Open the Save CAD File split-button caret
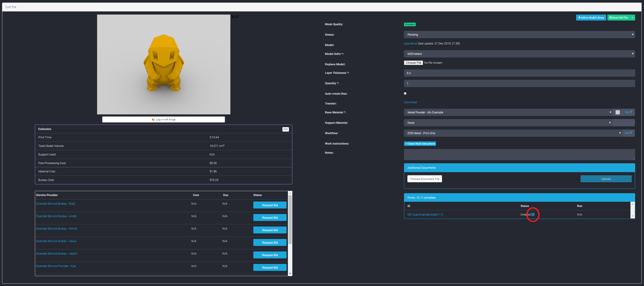Screen dimensions: 644x286 click(633, 18)
